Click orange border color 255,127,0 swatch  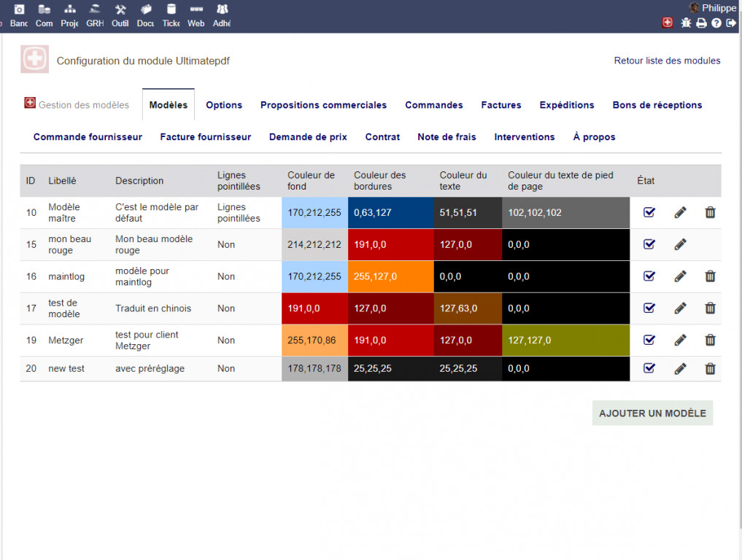pyautogui.click(x=390, y=276)
